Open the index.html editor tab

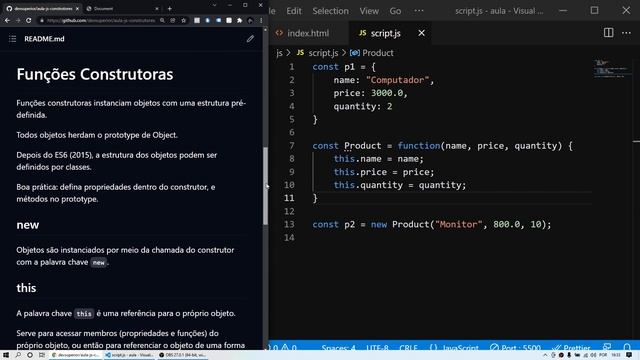point(302,33)
